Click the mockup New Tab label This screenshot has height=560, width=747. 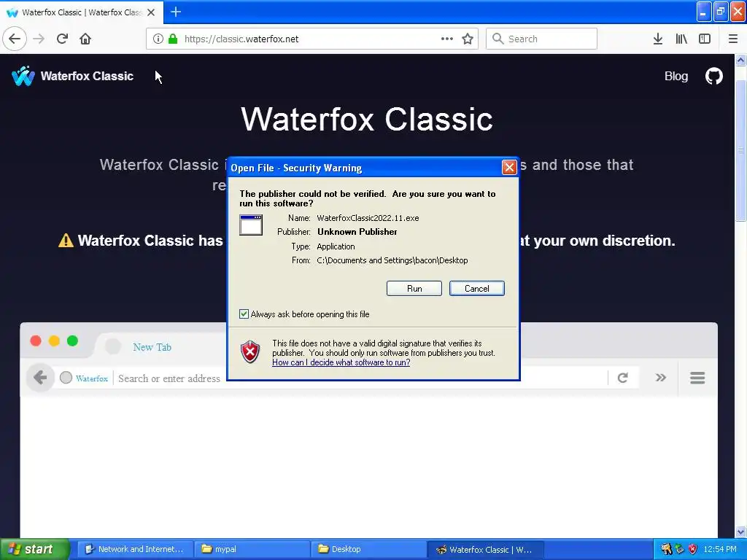tap(152, 347)
